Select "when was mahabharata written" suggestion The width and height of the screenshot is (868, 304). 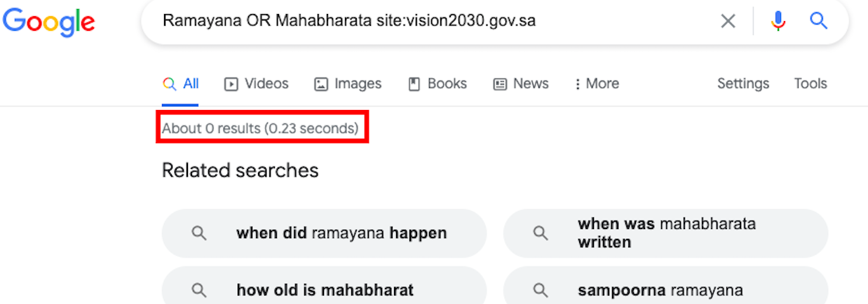click(x=665, y=233)
